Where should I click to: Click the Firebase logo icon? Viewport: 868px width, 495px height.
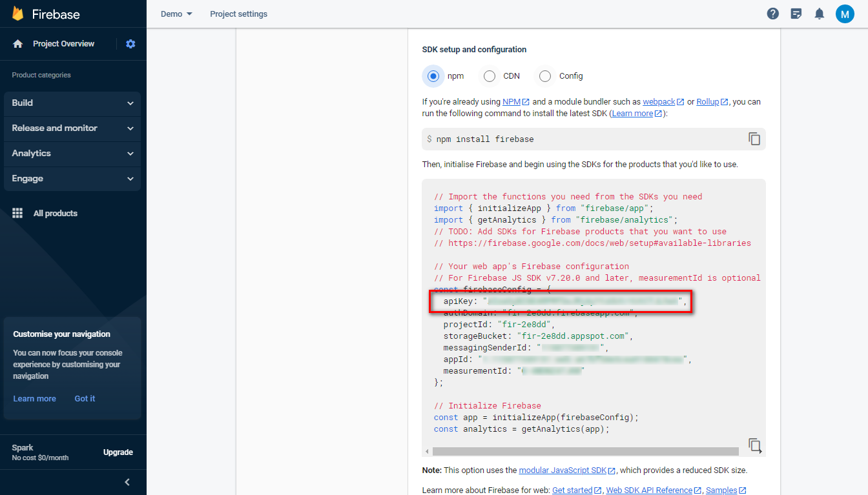coord(17,14)
